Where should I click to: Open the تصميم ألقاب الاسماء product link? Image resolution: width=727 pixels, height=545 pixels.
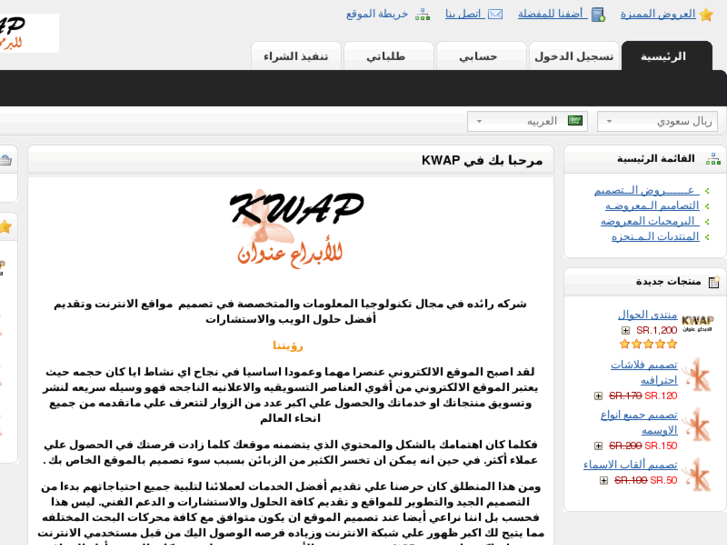[631, 464]
